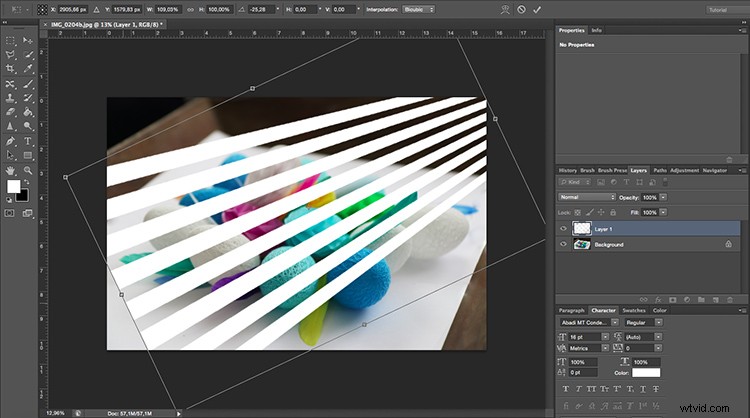Open the layer filter Kind dropdown

[x=575, y=182]
